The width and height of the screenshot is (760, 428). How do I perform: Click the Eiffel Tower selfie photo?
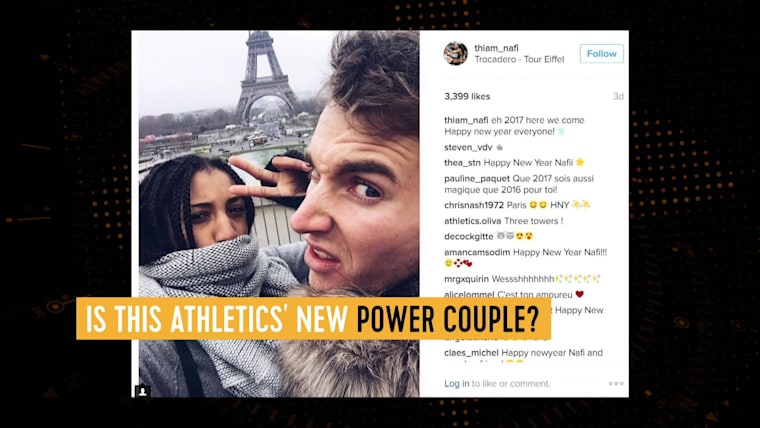(x=279, y=214)
